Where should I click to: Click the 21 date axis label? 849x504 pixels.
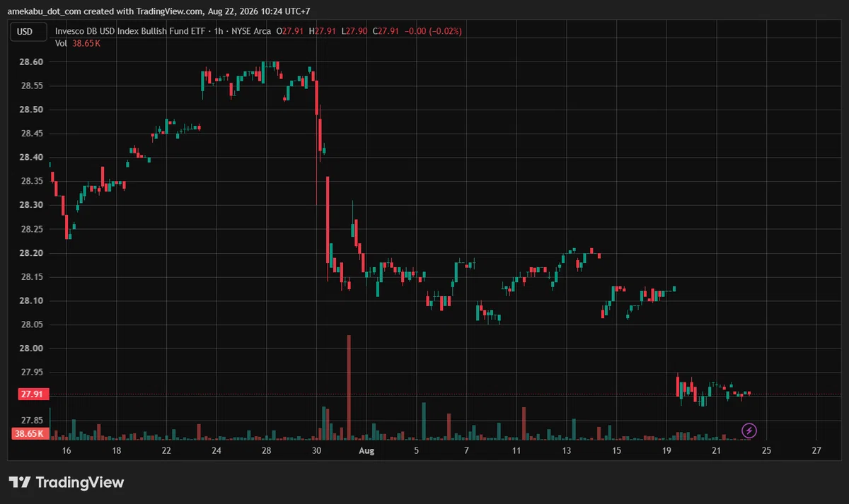tap(716, 450)
